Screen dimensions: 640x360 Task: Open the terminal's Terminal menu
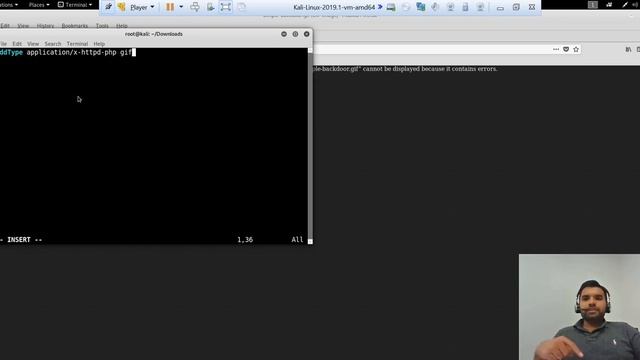[x=77, y=44]
